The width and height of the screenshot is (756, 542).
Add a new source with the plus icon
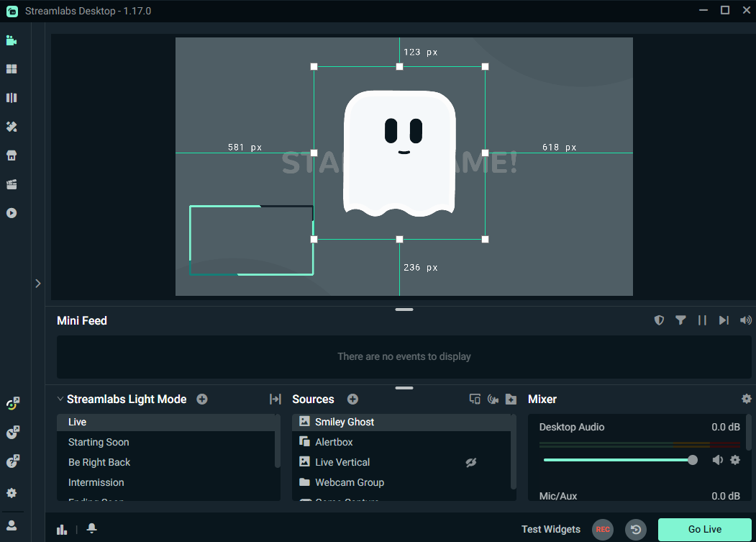[352, 399]
